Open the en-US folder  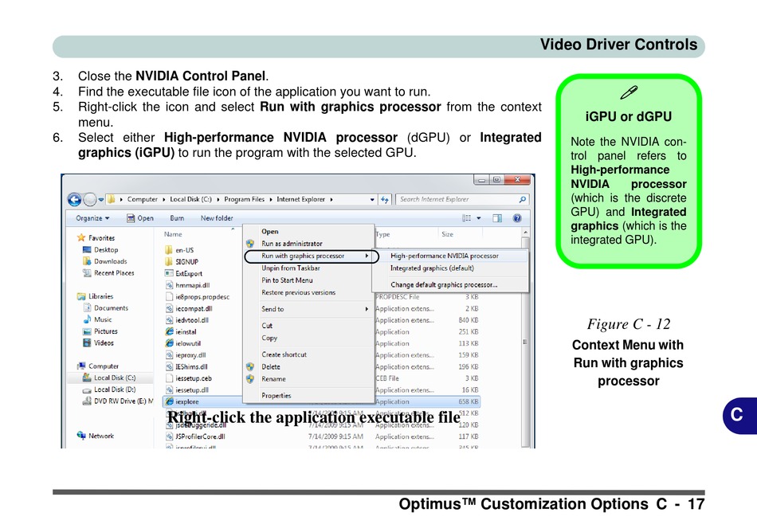(x=179, y=250)
